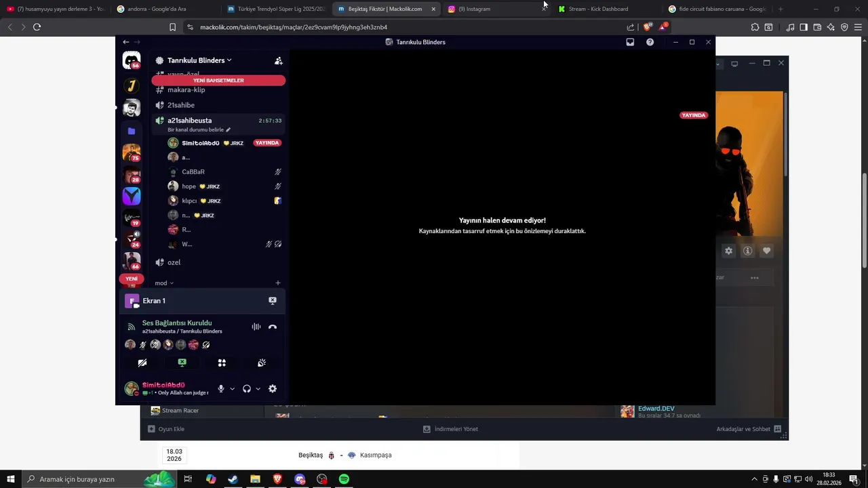The height and width of the screenshot is (488, 868).
Task: Click red YENİ pill in server list
Action: coord(132,279)
